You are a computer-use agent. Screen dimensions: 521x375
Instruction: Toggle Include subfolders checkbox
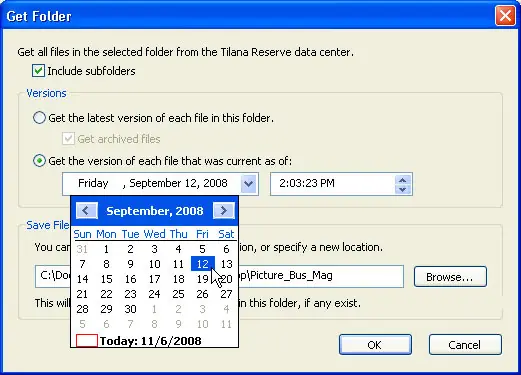coord(38,71)
